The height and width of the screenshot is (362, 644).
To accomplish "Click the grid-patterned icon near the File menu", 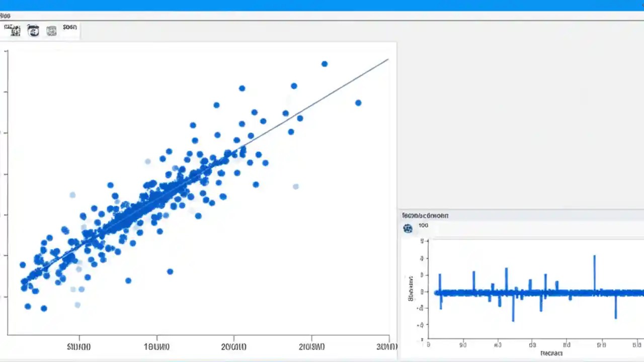I will click(13, 30).
